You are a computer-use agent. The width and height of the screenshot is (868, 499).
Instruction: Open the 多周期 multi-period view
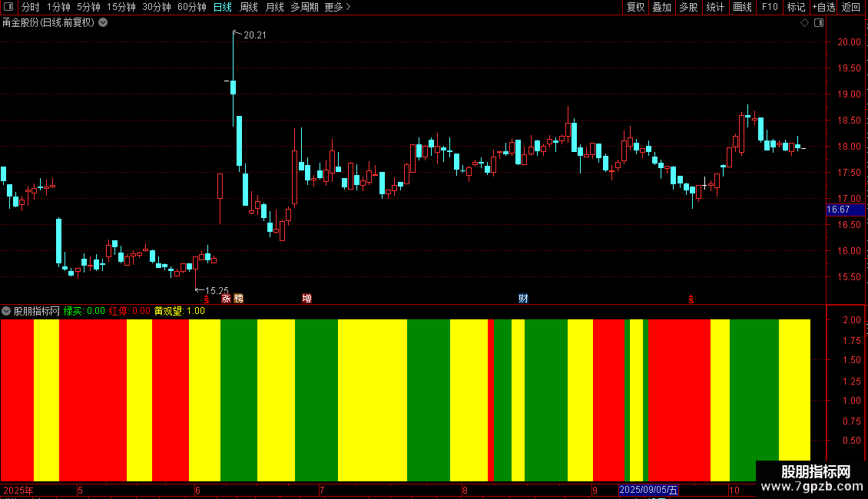tap(304, 7)
